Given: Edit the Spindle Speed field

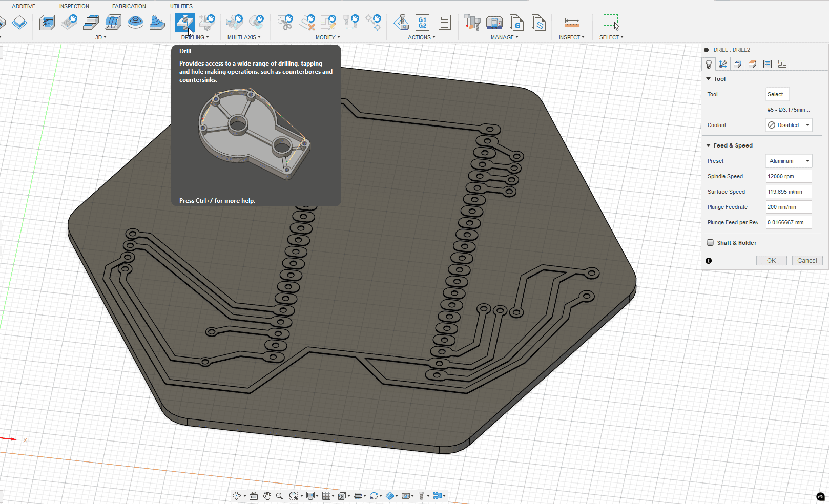Looking at the screenshot, I should 789,176.
